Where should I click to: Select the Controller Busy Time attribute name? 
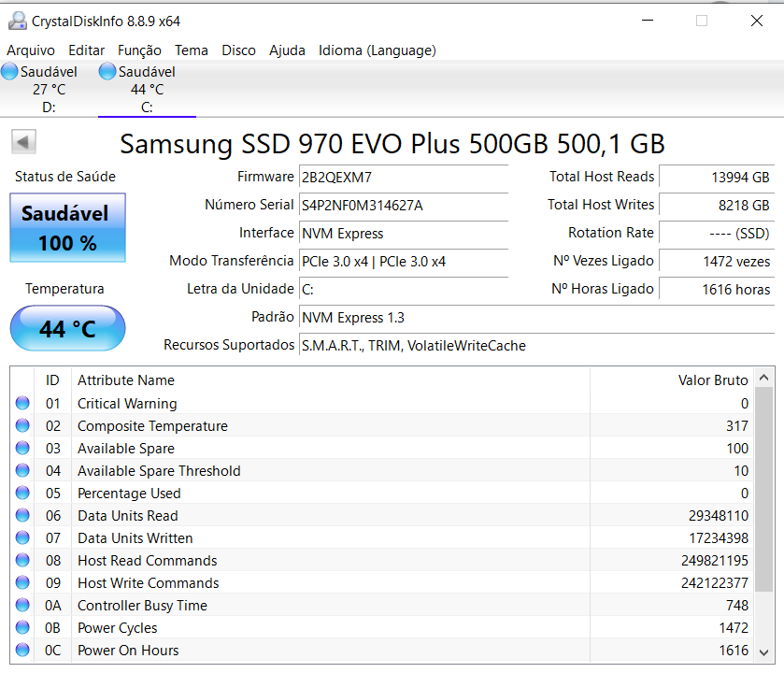tap(142, 606)
